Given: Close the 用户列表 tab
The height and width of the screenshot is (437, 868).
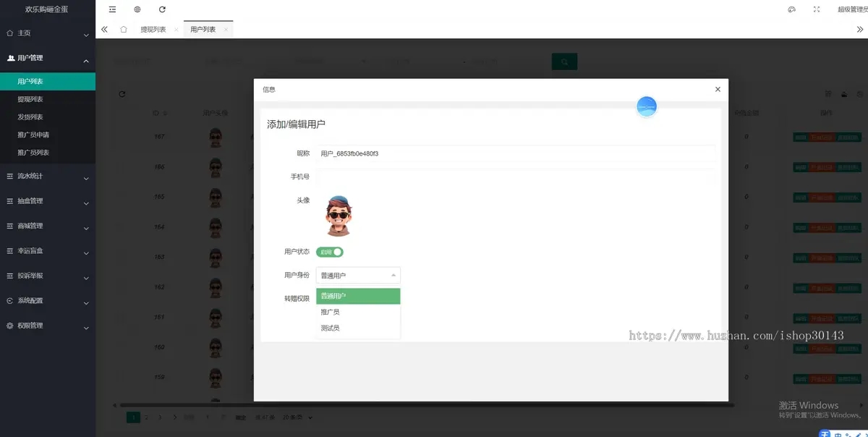Looking at the screenshot, I should point(226,30).
